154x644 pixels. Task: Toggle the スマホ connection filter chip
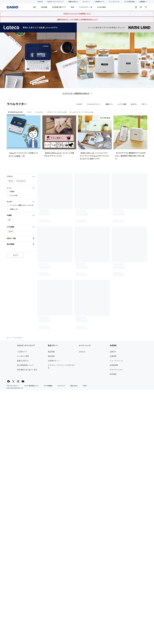click(11, 231)
